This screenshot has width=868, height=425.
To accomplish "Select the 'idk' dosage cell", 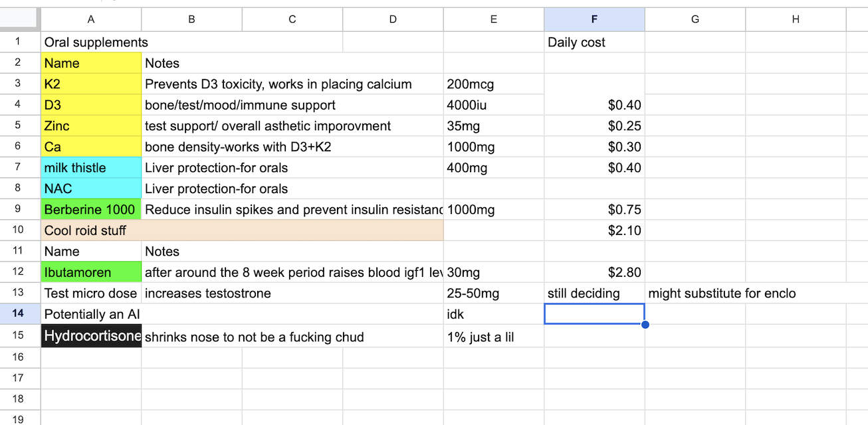I will click(493, 315).
